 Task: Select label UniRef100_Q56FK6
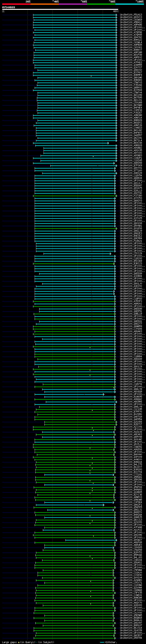pyautogui.click(x=131, y=487)
